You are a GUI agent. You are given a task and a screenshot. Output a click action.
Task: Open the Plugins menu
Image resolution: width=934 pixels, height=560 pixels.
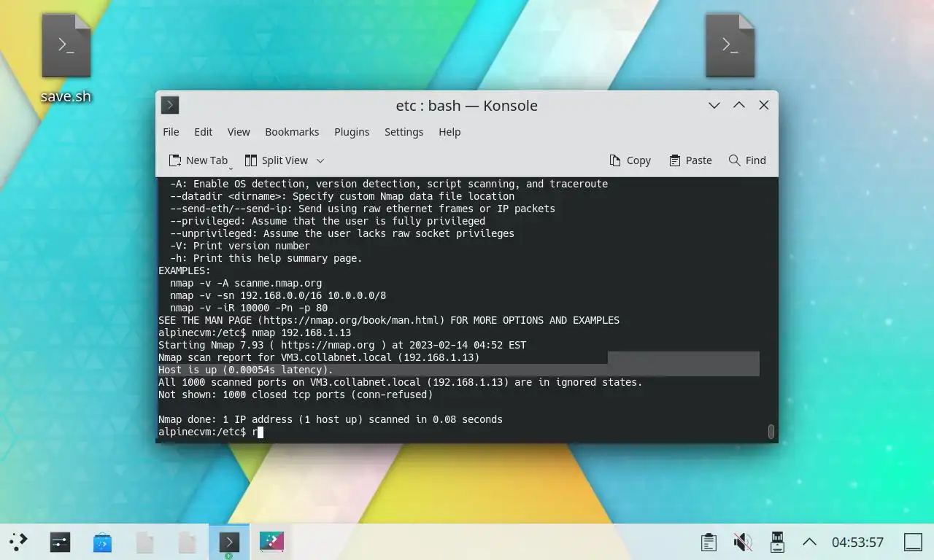[352, 132]
